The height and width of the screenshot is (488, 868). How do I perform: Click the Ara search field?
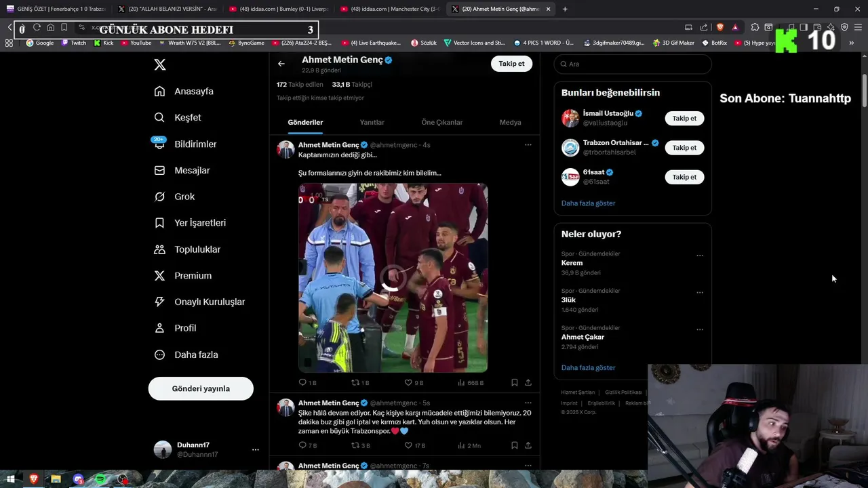point(633,64)
